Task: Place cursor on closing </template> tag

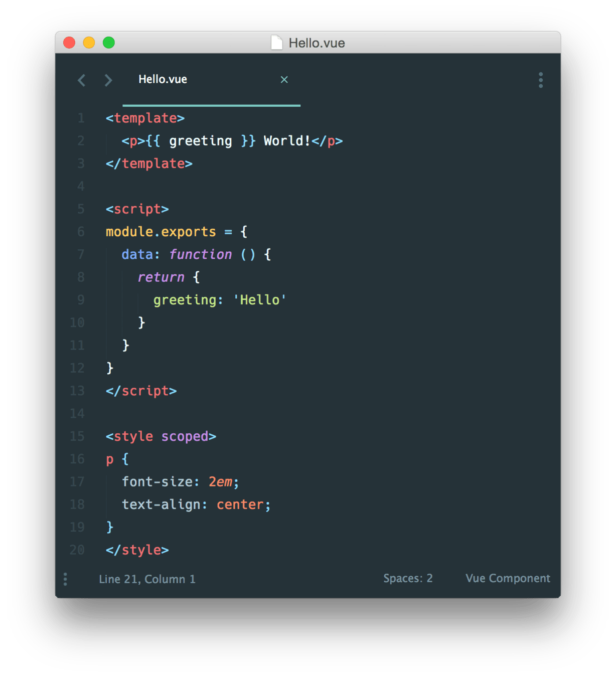Action: tap(149, 164)
